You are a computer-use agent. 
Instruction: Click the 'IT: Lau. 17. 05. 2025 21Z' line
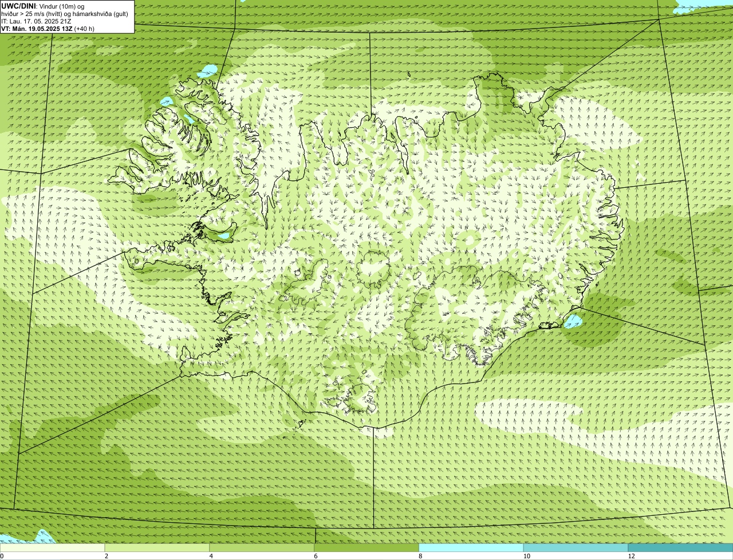(36, 21)
